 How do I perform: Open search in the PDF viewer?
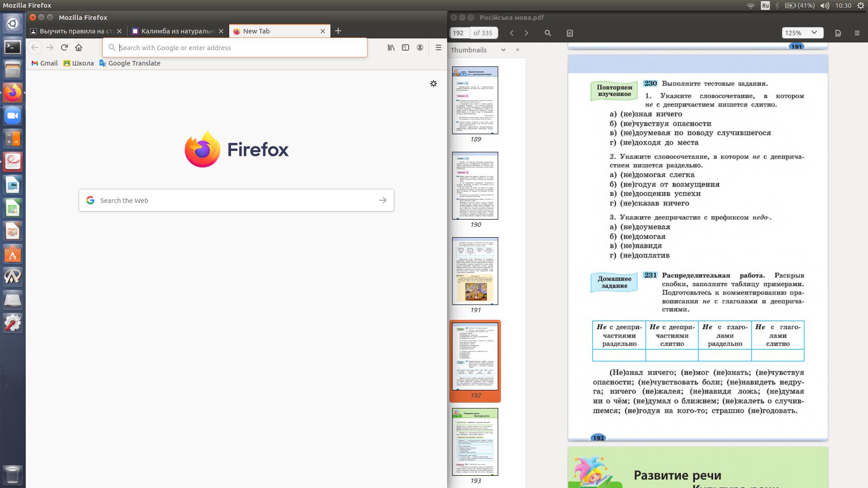point(548,33)
